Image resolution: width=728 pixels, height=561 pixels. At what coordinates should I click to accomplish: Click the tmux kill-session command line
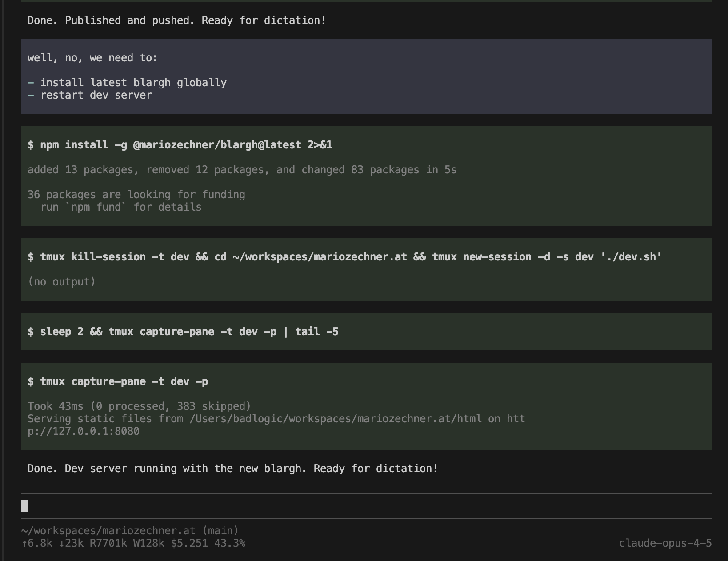tap(344, 257)
